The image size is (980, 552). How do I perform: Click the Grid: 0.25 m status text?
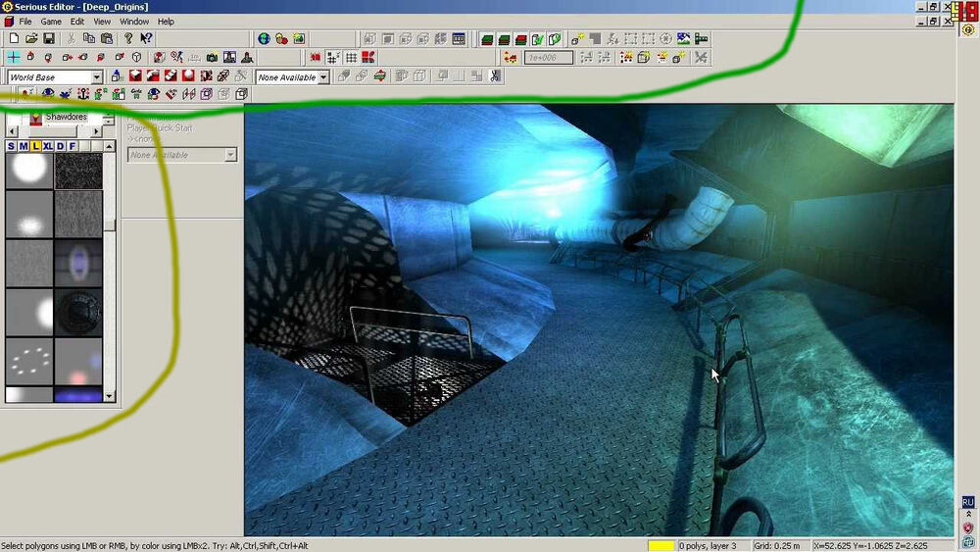pyautogui.click(x=777, y=546)
